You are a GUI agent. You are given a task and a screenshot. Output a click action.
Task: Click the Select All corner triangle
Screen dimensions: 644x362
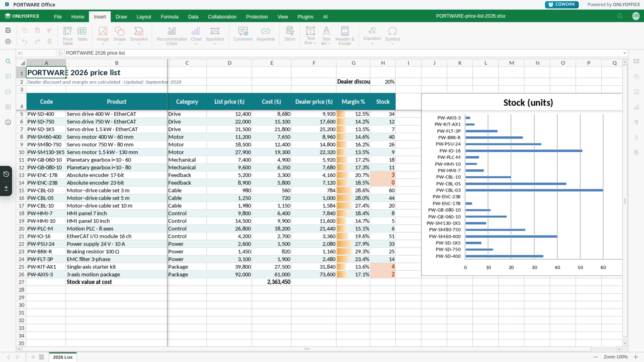click(x=22, y=63)
